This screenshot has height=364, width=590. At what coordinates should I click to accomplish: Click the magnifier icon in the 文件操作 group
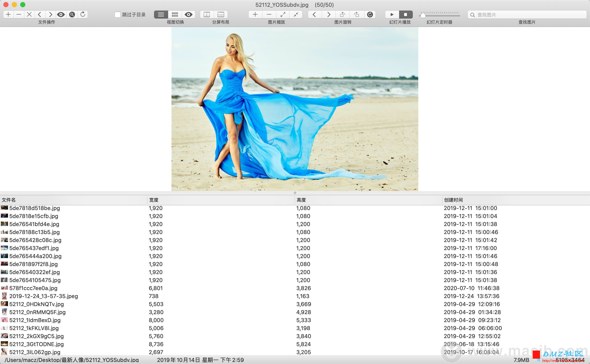(72, 15)
